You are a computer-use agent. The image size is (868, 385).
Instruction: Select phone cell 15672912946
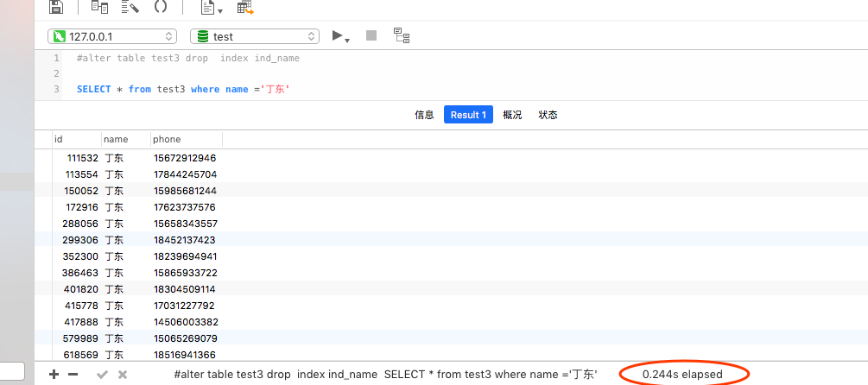pos(185,158)
